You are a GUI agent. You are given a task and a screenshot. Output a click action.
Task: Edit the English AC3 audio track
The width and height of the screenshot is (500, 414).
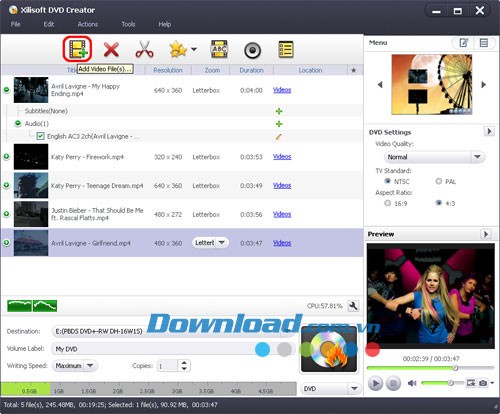(279, 136)
